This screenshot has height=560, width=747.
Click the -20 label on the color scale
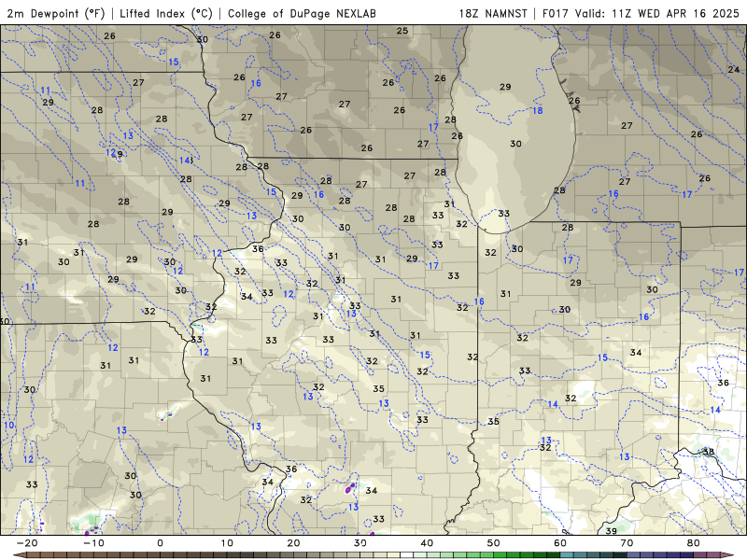point(27,543)
